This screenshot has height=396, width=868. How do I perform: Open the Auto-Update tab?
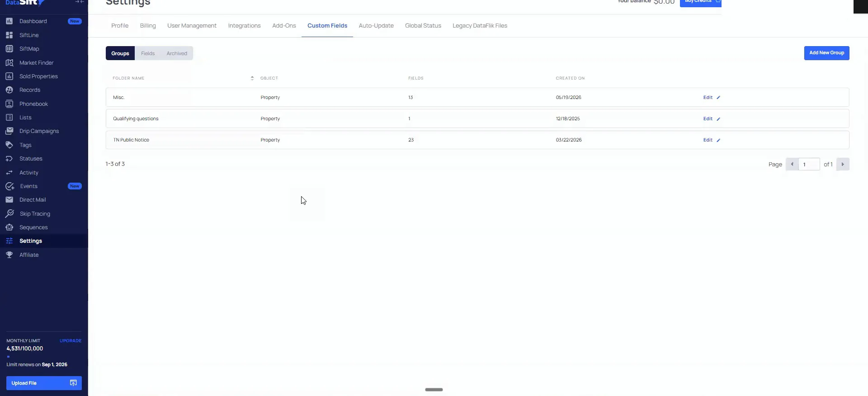(376, 26)
